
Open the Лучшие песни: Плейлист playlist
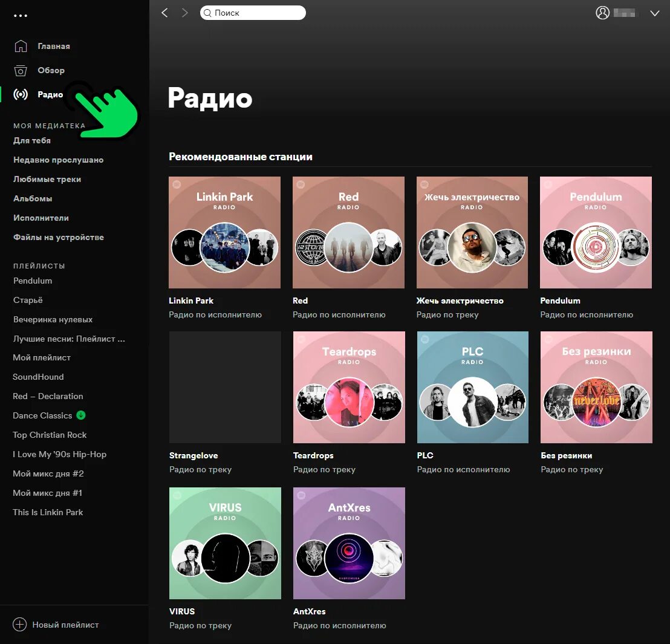(69, 339)
